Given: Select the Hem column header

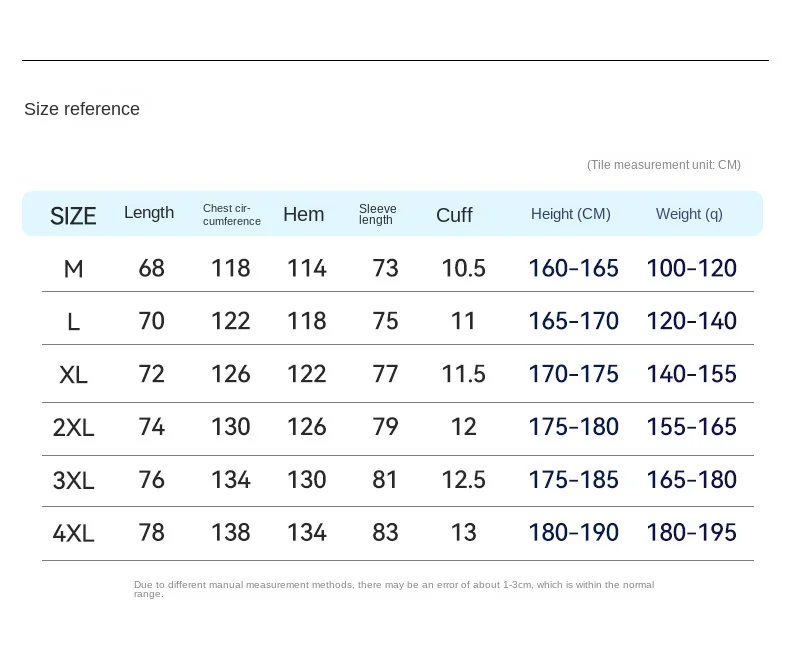Looking at the screenshot, I should 303,215.
